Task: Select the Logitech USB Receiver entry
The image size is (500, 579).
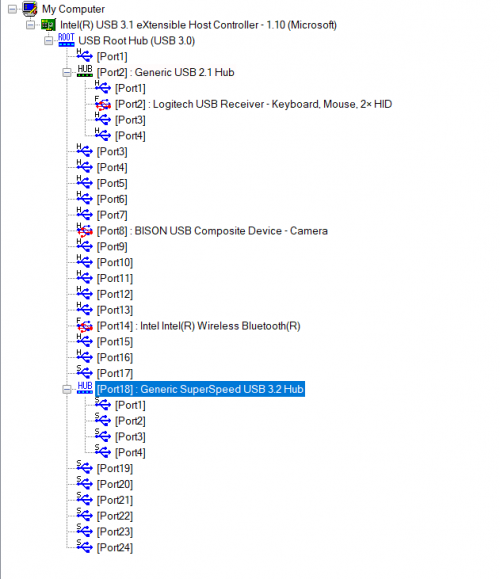Action: pyautogui.click(x=253, y=104)
